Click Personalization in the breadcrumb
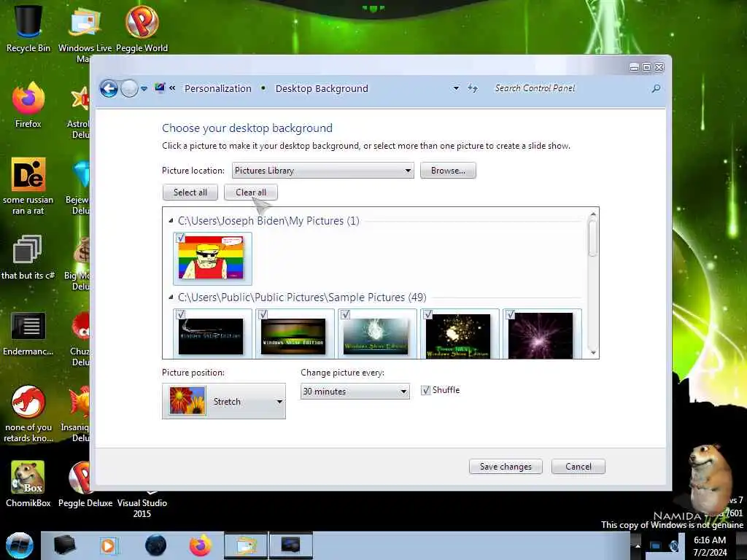The width and height of the screenshot is (747, 560). pos(217,88)
